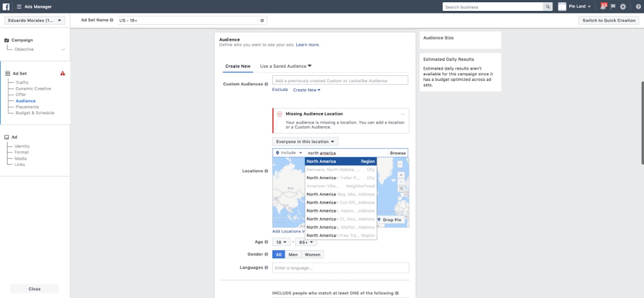This screenshot has width=644, height=298.
Task: Open the notifications bell icon
Action: [603, 6]
